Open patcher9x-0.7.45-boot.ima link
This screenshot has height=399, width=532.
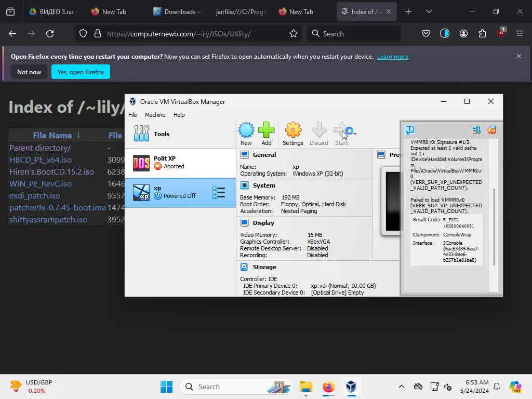(58, 208)
